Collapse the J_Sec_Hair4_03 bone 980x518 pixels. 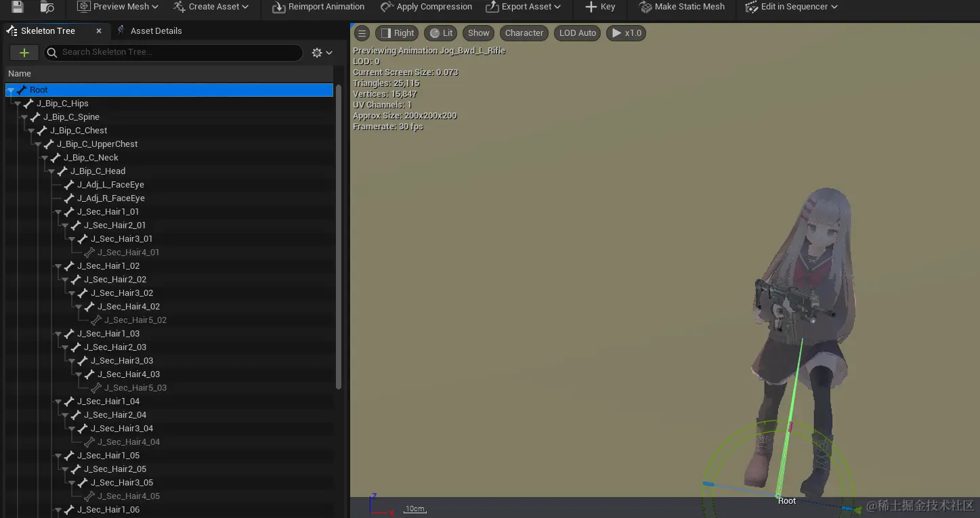click(79, 374)
